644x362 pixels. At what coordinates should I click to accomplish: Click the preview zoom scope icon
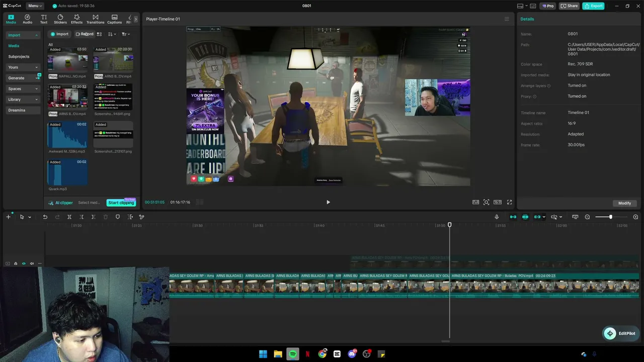coord(486,202)
